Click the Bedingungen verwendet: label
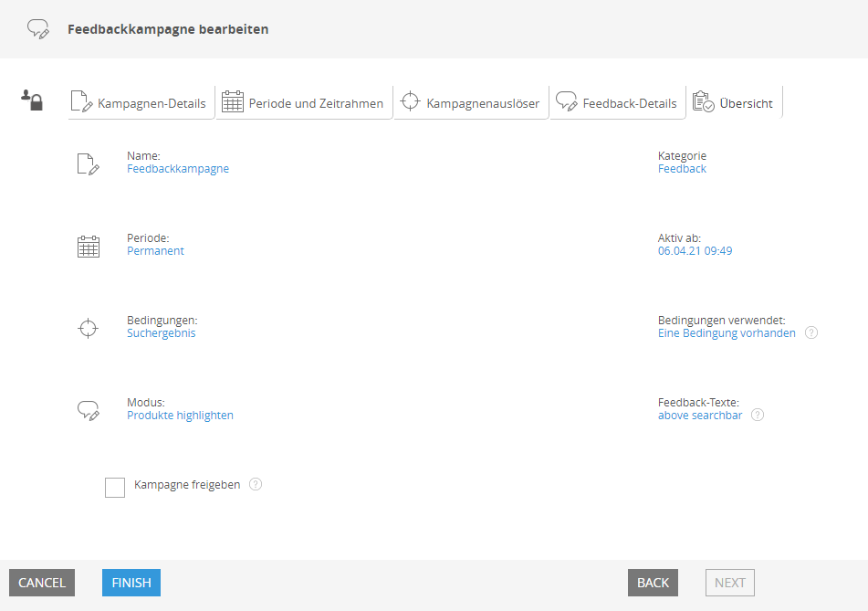Viewport: 868px width, 611px height. click(x=721, y=321)
